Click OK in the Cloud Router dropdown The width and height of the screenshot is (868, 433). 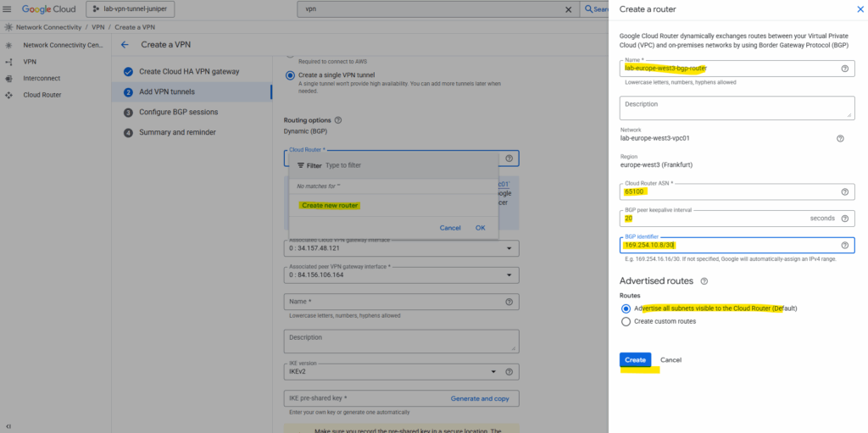[x=480, y=228]
